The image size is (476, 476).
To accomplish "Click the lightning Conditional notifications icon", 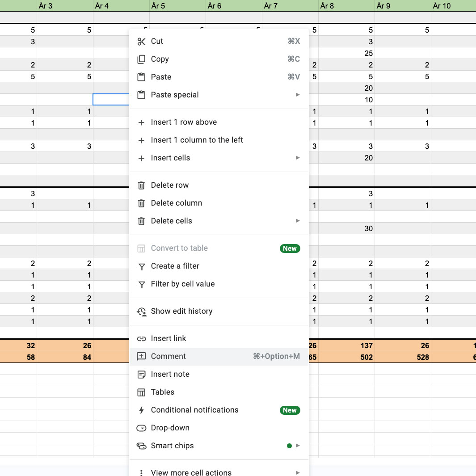I will tap(141, 410).
